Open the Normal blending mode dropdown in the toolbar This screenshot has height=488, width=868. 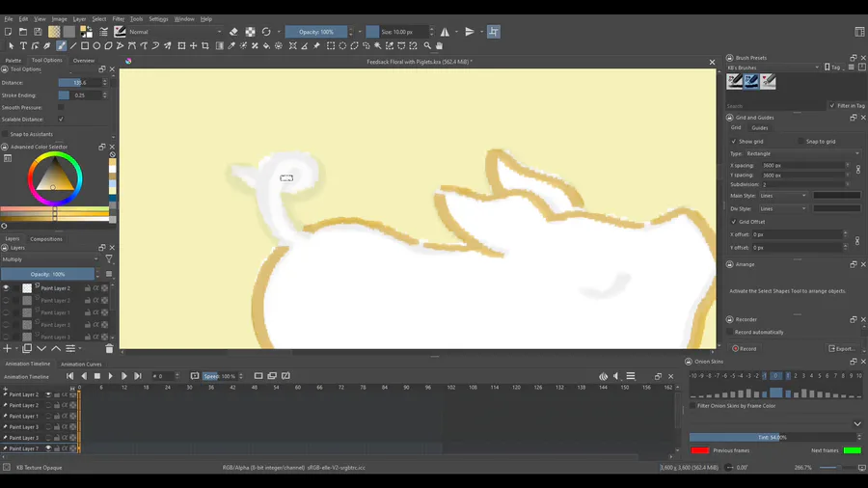coord(175,32)
